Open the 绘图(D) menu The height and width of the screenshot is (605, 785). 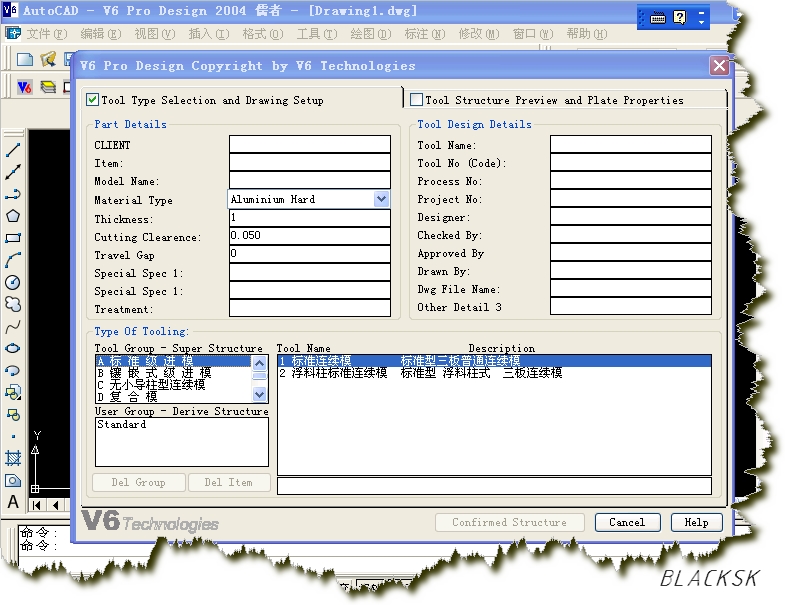(x=371, y=34)
